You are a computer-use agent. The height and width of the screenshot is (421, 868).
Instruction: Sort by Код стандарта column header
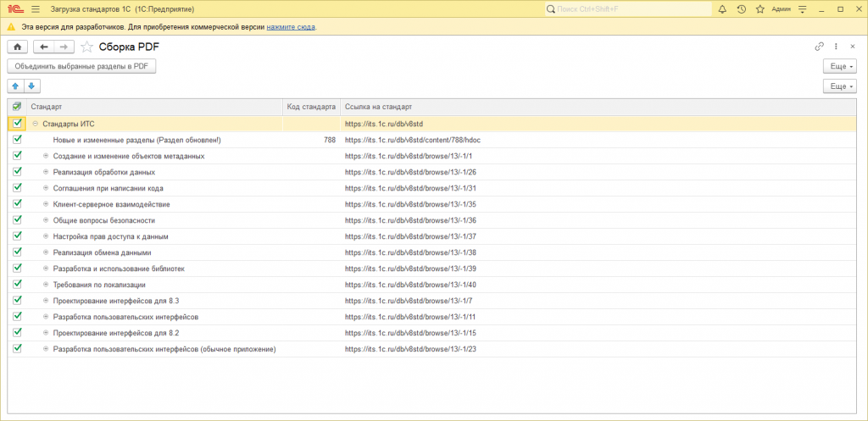tap(311, 107)
